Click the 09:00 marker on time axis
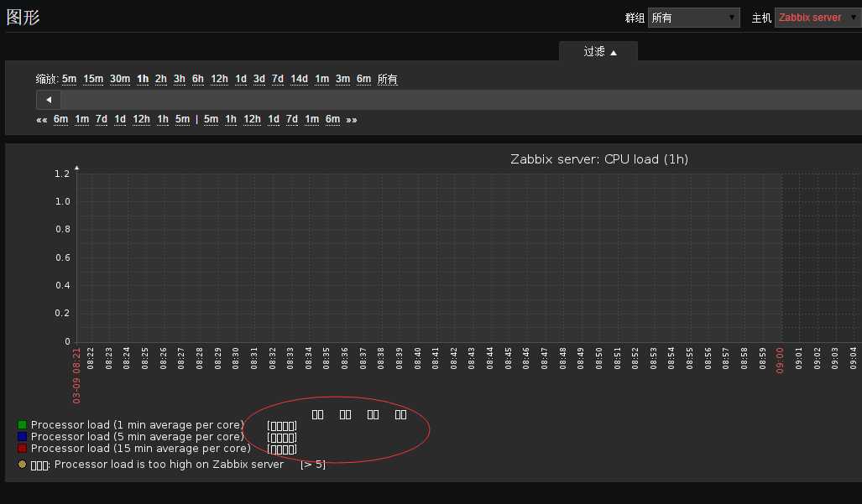The height and width of the screenshot is (504, 862). (780, 361)
